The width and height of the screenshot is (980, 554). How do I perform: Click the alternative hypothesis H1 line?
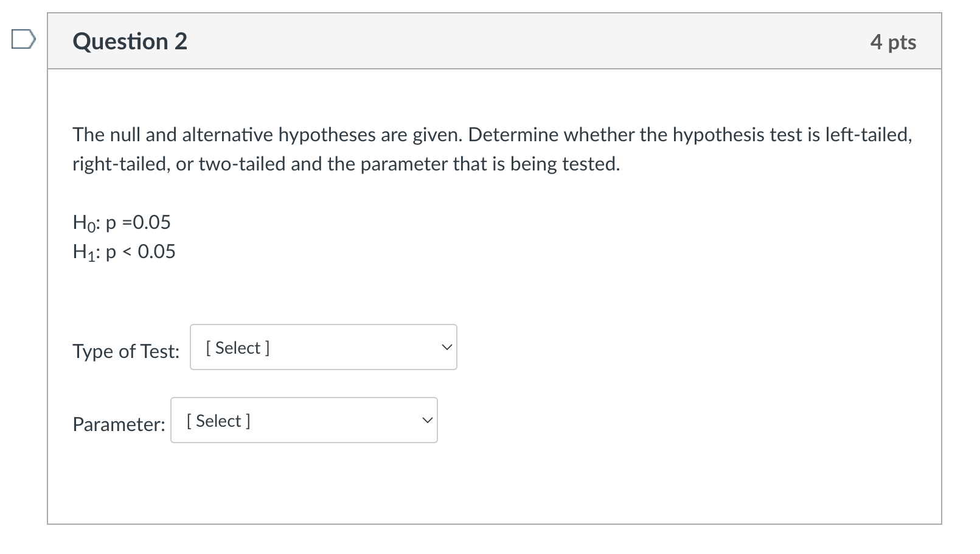pyautogui.click(x=124, y=251)
